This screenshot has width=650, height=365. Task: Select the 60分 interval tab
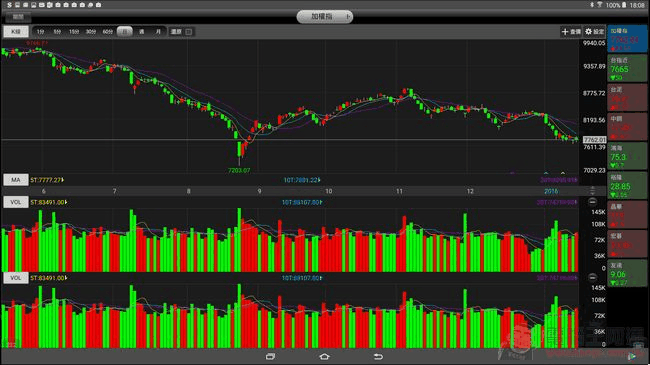coord(108,32)
